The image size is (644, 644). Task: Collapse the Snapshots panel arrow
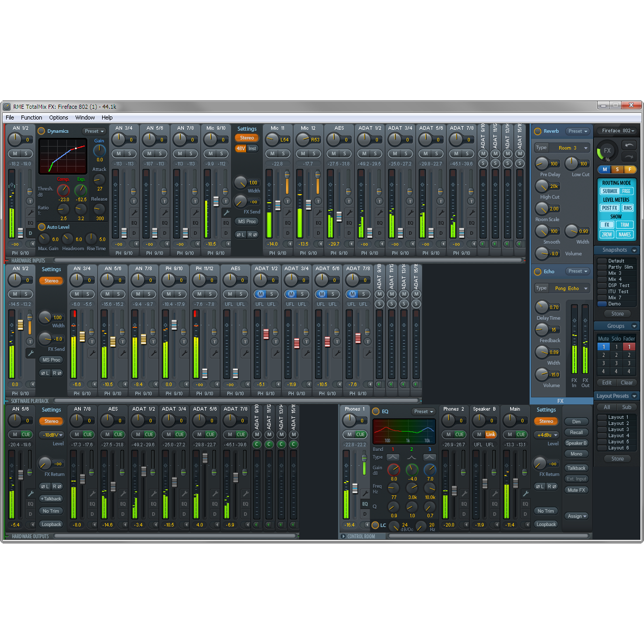[634, 250]
